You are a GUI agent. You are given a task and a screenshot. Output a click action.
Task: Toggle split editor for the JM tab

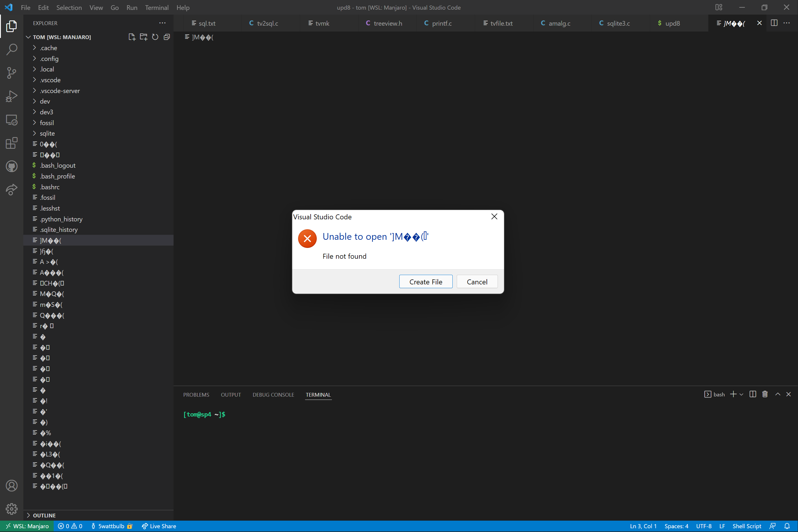(x=774, y=23)
